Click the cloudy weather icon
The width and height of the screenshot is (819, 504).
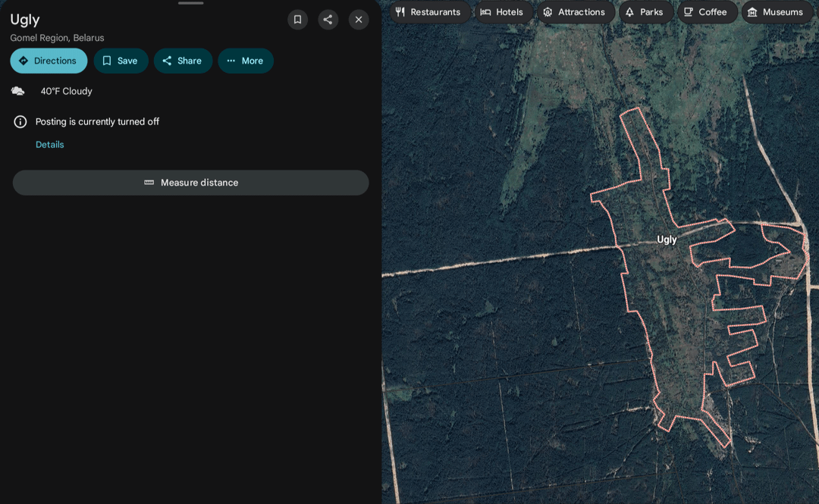17,91
